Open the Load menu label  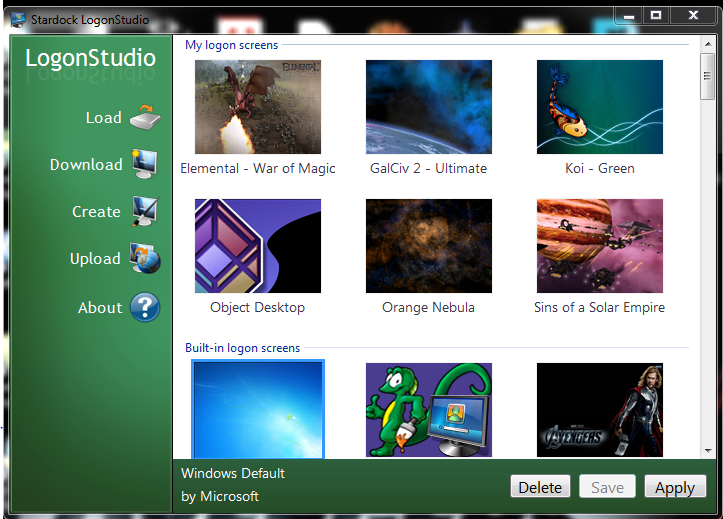point(104,118)
